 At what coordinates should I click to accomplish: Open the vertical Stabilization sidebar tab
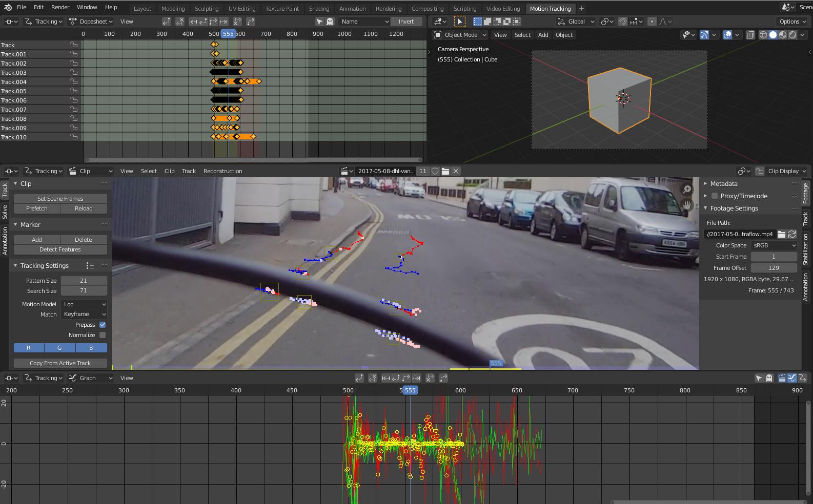click(x=805, y=249)
